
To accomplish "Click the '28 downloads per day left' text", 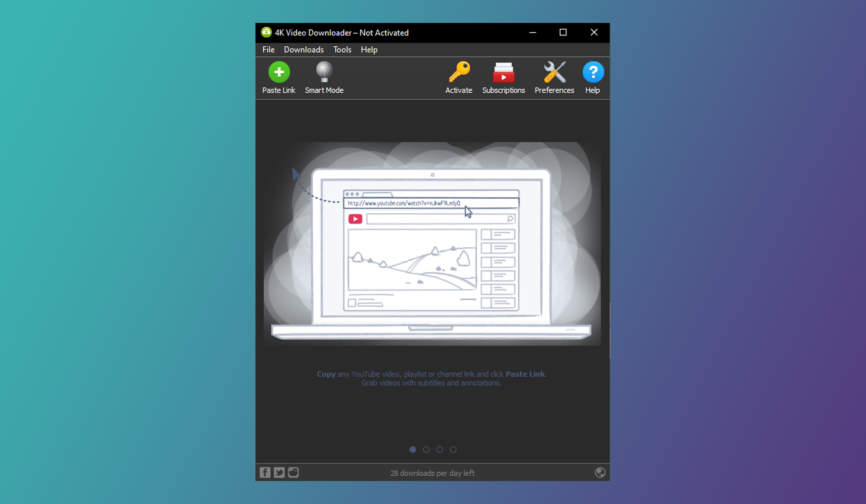I will pyautogui.click(x=432, y=473).
